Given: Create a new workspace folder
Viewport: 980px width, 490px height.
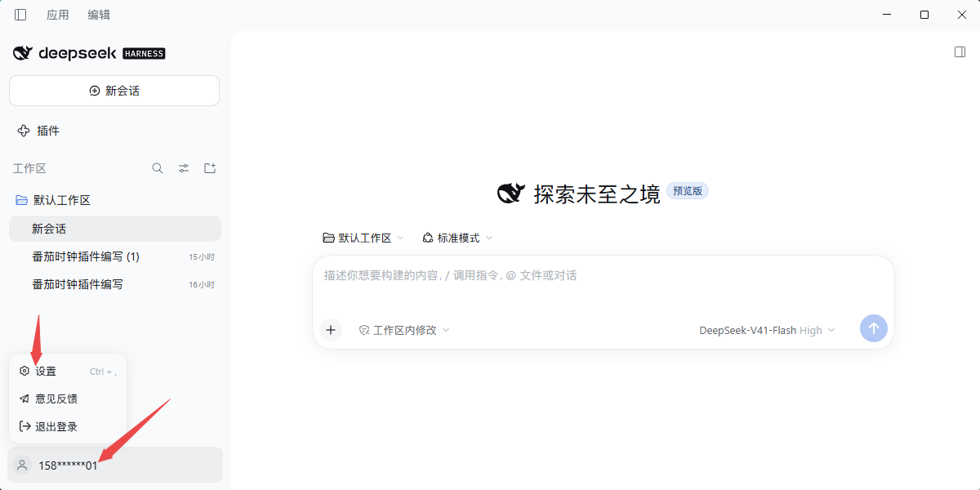Looking at the screenshot, I should (x=210, y=168).
